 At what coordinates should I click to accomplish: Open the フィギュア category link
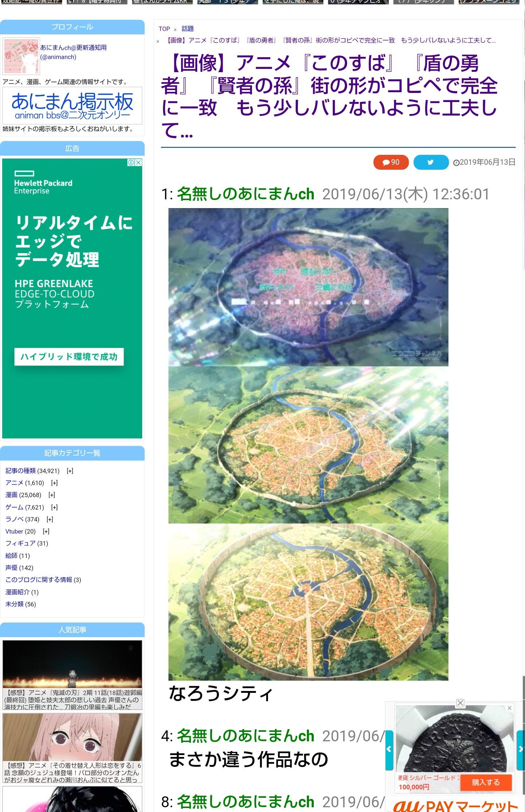coord(20,543)
